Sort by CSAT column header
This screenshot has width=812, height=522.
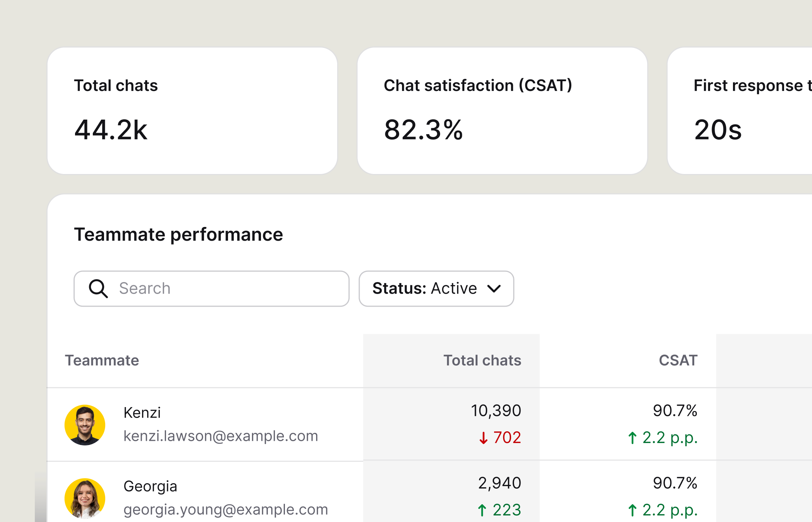click(678, 360)
